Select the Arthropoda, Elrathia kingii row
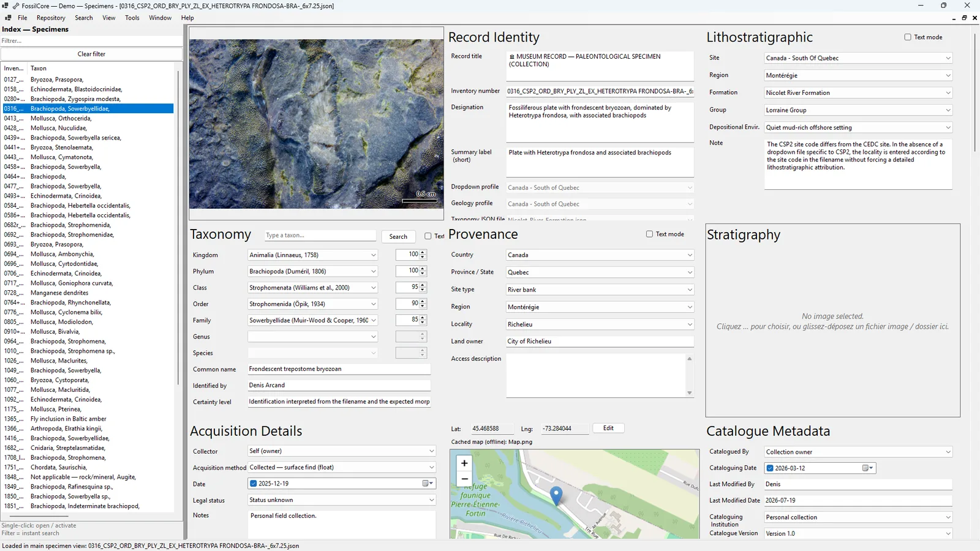The image size is (980, 551). click(88, 429)
